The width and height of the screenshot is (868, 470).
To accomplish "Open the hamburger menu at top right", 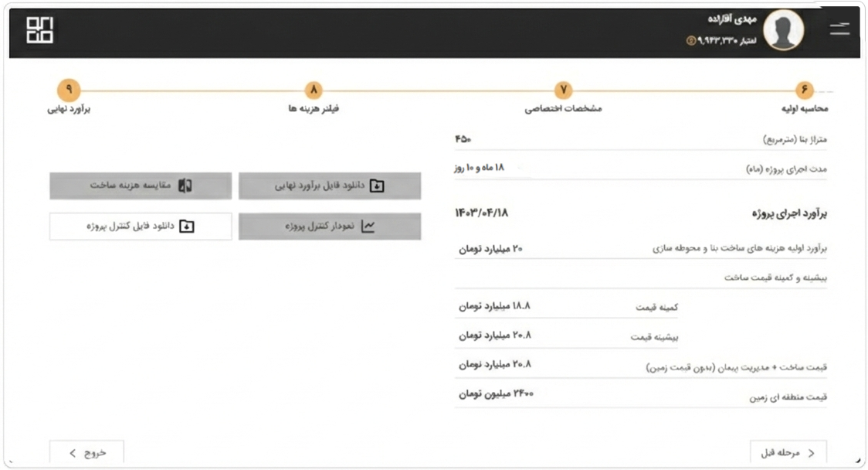I will [841, 29].
